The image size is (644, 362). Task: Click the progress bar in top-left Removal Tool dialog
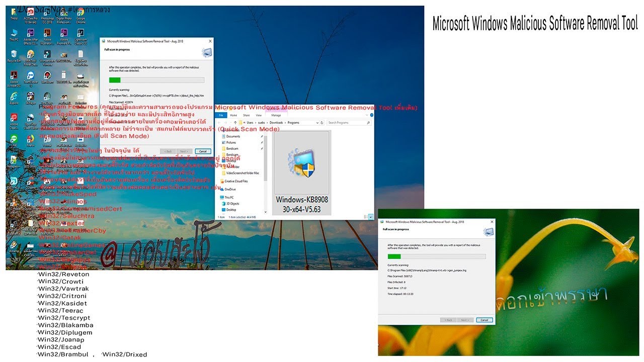tap(156, 80)
